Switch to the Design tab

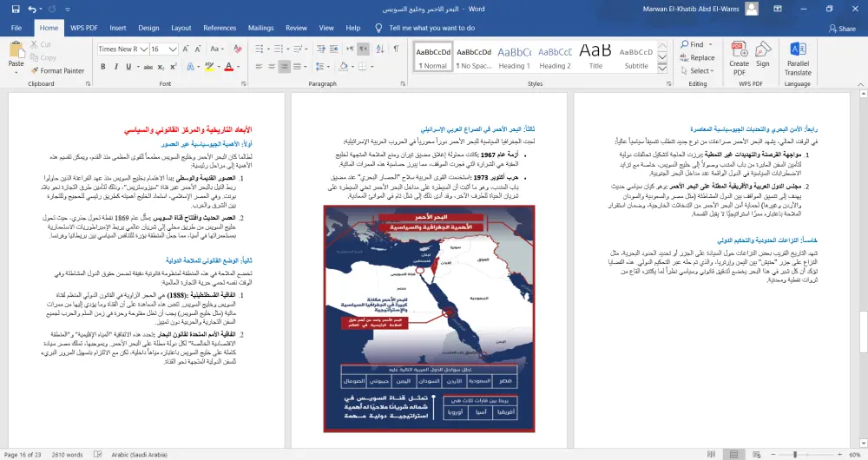click(x=148, y=28)
